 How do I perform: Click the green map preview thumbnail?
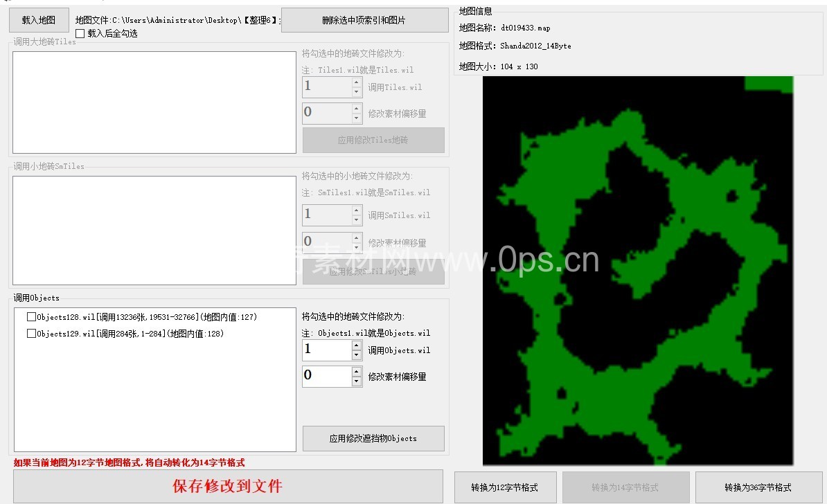[637, 270]
